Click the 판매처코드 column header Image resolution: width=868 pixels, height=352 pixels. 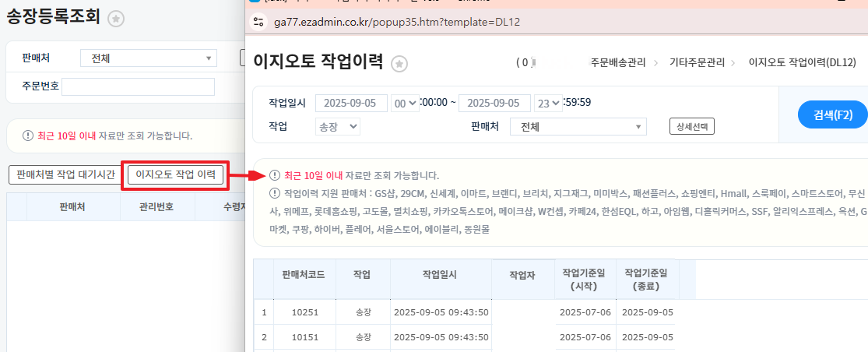(x=304, y=275)
